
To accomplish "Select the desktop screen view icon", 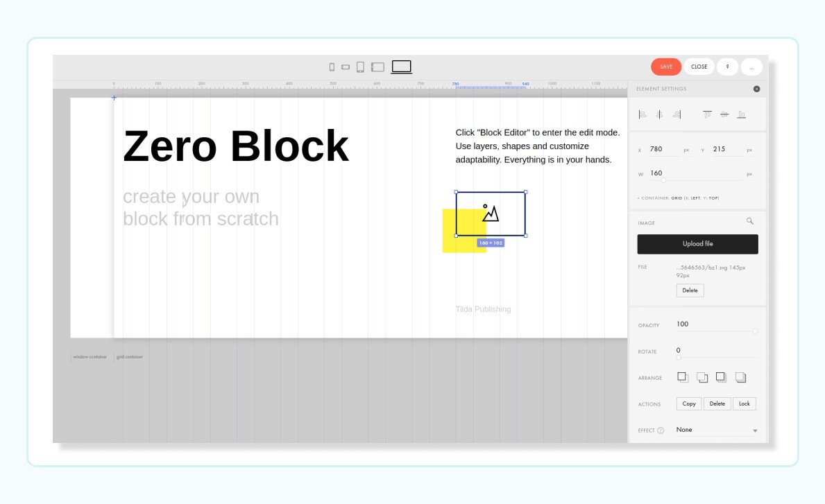I will click(402, 67).
